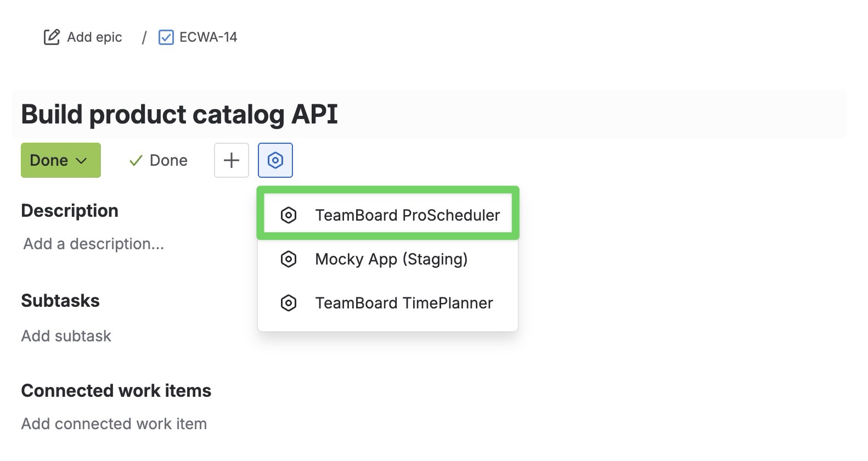Click the plus add-item button
The height and width of the screenshot is (461, 868).
coord(232,160)
